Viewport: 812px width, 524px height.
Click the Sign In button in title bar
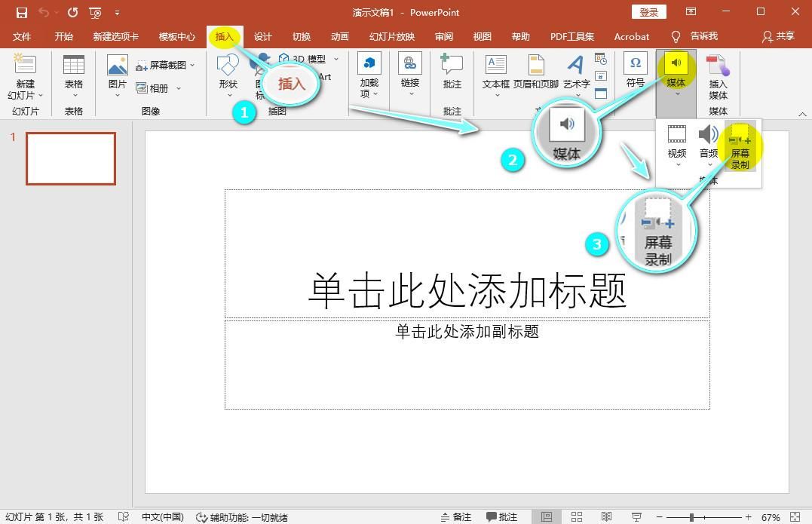point(648,12)
